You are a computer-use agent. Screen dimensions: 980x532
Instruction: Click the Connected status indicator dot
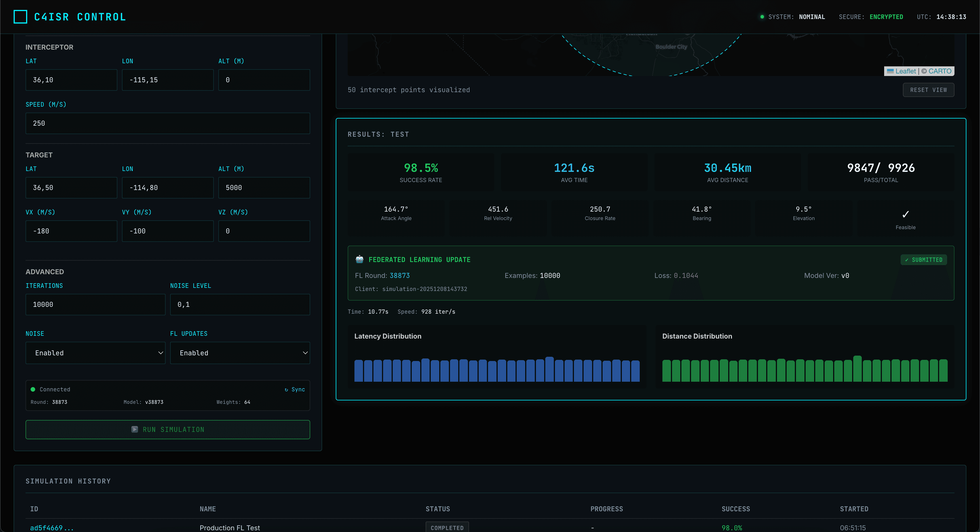[x=33, y=389]
